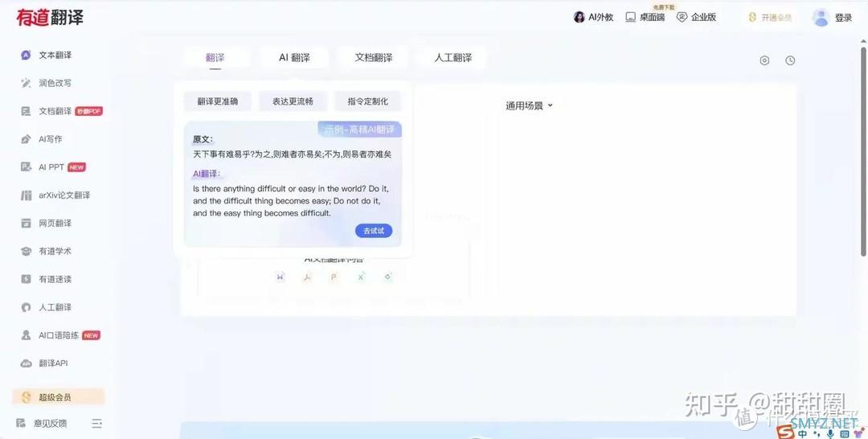This screenshot has height=439, width=868.
Task: Select the Excel format icon
Action: pyautogui.click(x=361, y=277)
